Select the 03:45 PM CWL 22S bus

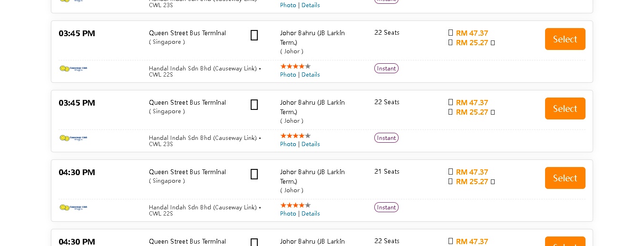pos(565,39)
